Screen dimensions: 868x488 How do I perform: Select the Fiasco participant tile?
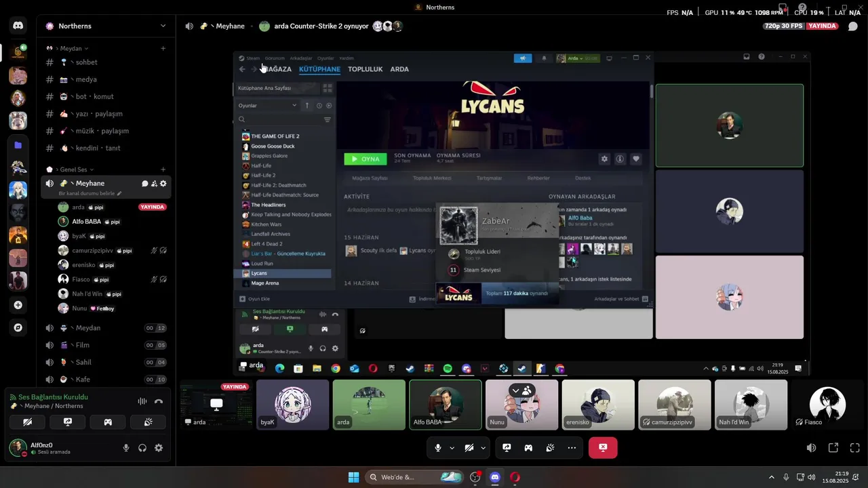click(827, 405)
